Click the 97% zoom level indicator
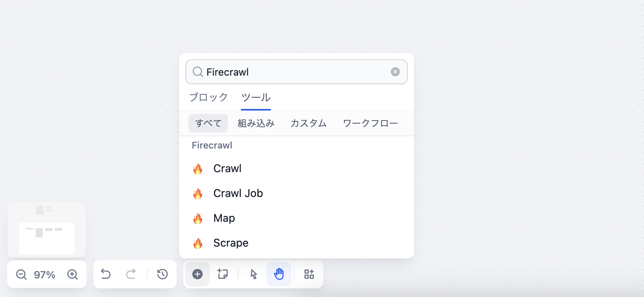Viewport: 644px width, 297px height. pyautogui.click(x=44, y=275)
